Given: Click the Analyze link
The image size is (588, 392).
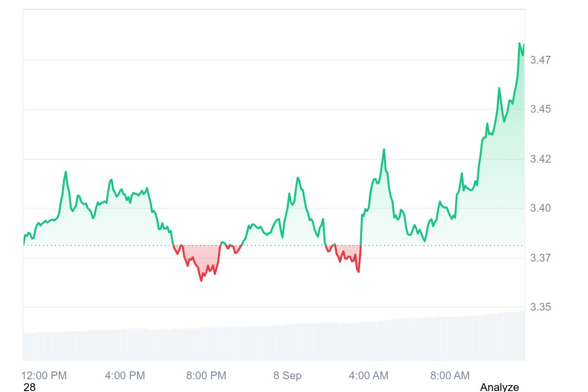Looking at the screenshot, I should tap(499, 387).
